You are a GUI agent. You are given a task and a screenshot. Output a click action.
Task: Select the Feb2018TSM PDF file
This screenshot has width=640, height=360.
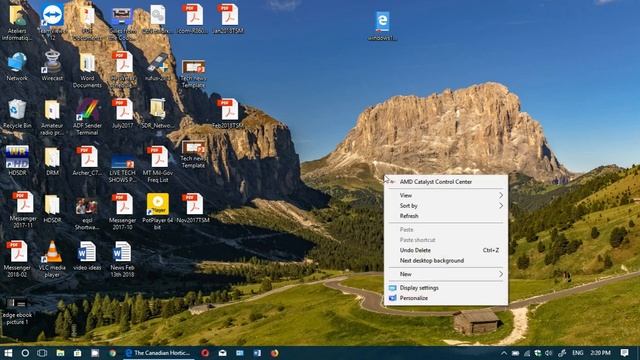pyautogui.click(x=228, y=114)
